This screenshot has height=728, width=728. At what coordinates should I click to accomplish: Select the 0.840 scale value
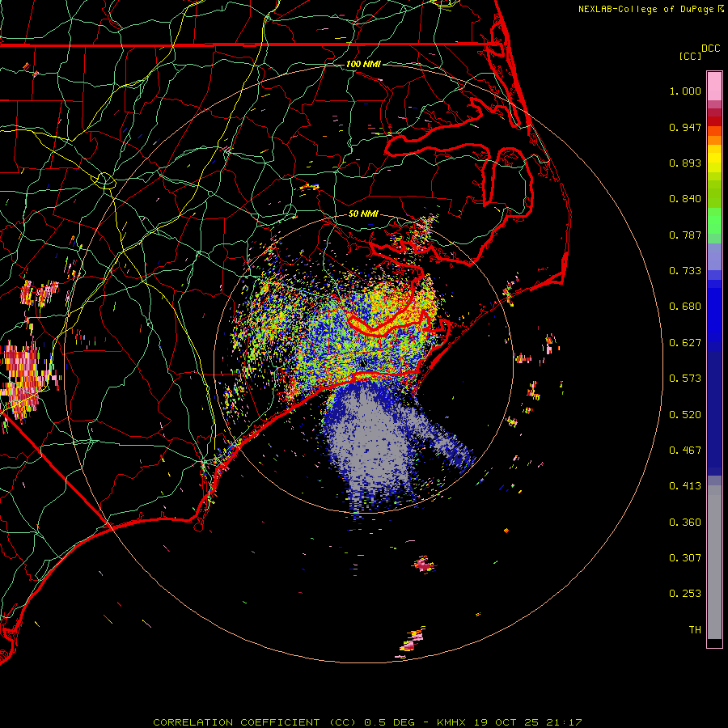[685, 199]
